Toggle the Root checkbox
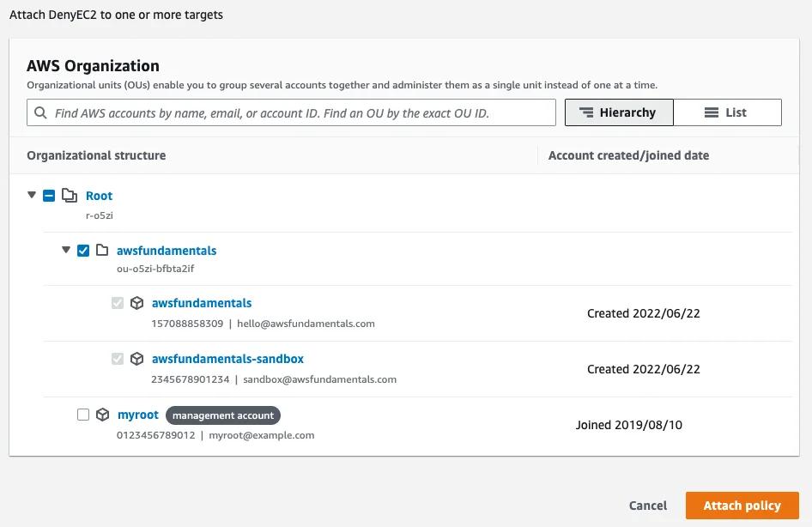This screenshot has width=812, height=527. (49, 196)
